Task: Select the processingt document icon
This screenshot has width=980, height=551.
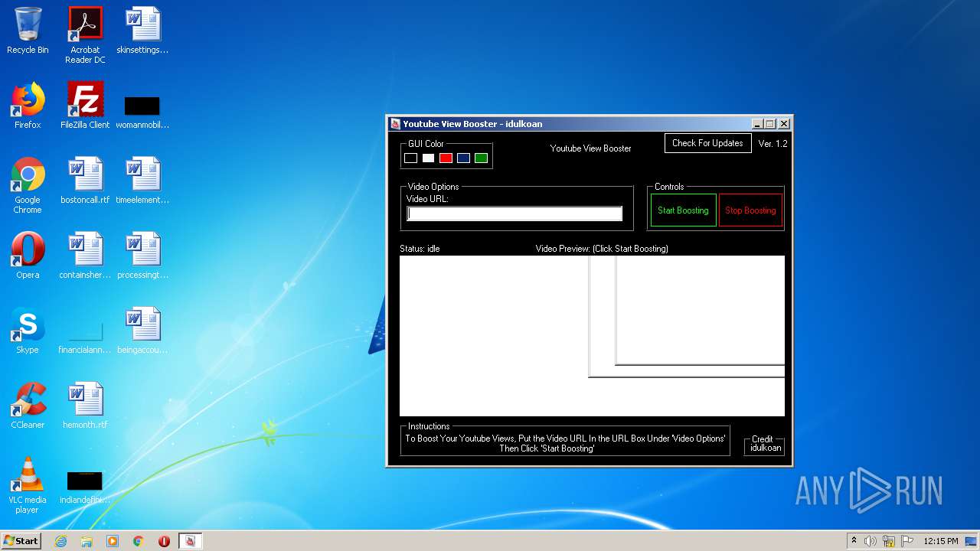Action: 142,256
